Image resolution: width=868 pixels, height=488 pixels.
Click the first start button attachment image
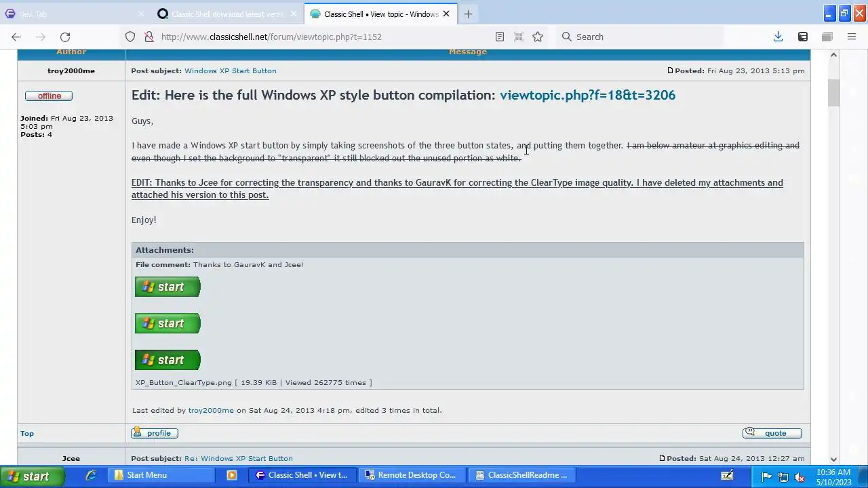tap(167, 287)
